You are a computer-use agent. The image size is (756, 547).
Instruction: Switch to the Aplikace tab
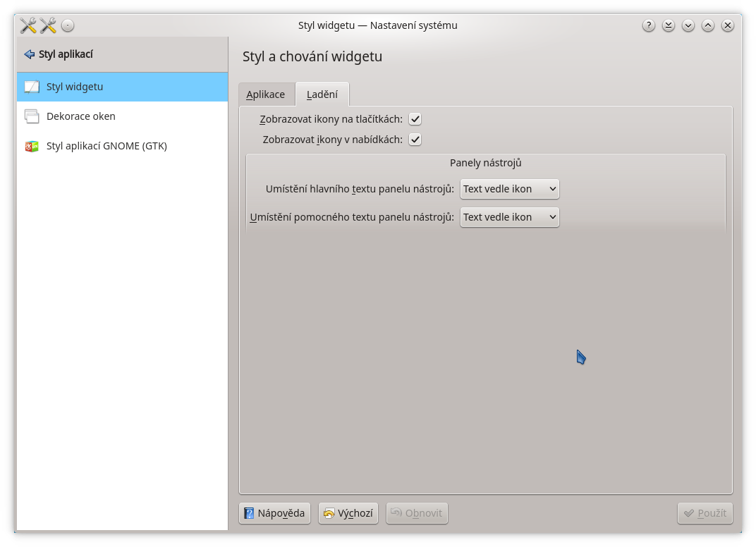coord(266,94)
